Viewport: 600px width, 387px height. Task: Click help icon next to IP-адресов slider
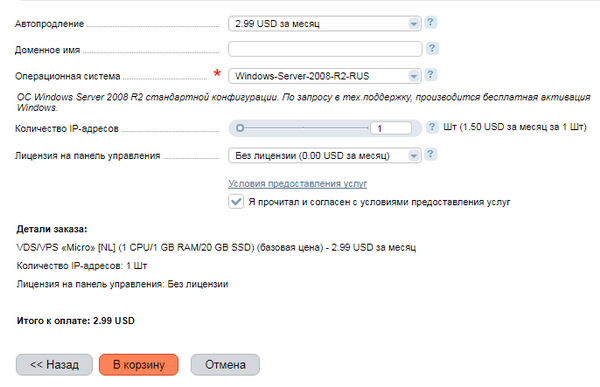tap(432, 127)
